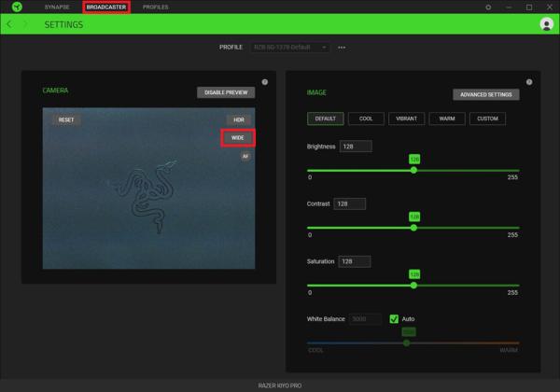The width and height of the screenshot is (560, 392).
Task: Open the settings gear icon
Action: click(488, 7)
